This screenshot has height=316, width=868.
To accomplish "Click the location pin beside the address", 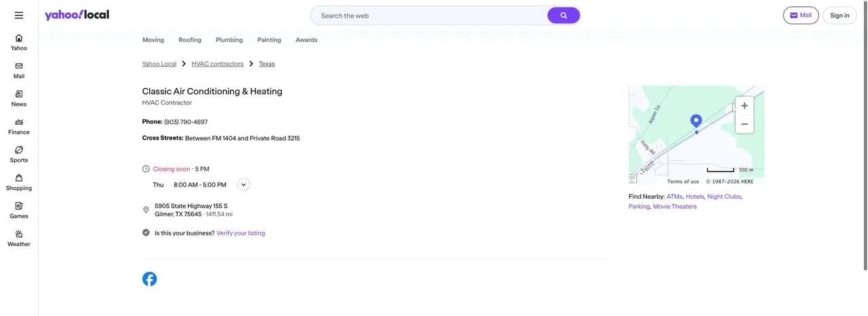I will point(146,210).
